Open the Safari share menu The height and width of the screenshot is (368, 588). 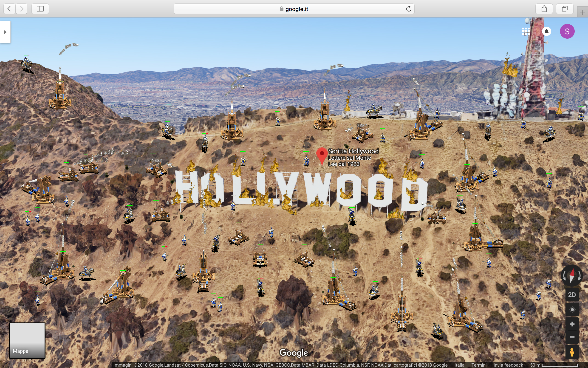click(x=544, y=9)
